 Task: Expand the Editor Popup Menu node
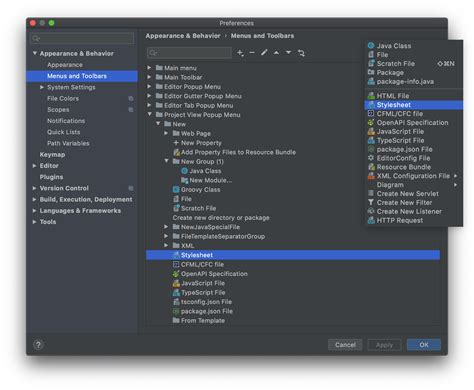[150, 86]
